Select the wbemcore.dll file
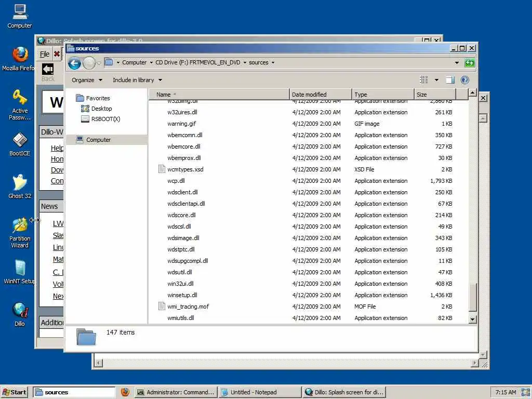This screenshot has height=399, width=532. [x=184, y=147]
